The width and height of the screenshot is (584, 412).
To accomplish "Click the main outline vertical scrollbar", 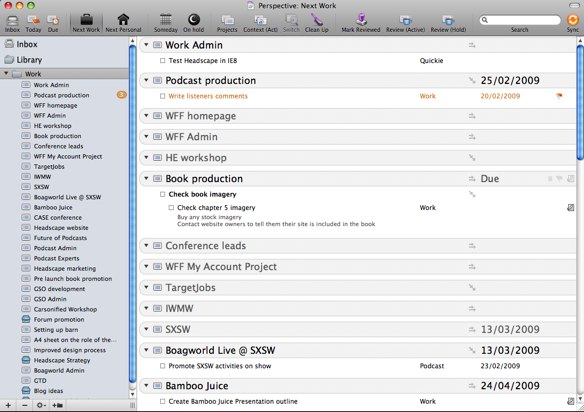I will click(x=580, y=102).
